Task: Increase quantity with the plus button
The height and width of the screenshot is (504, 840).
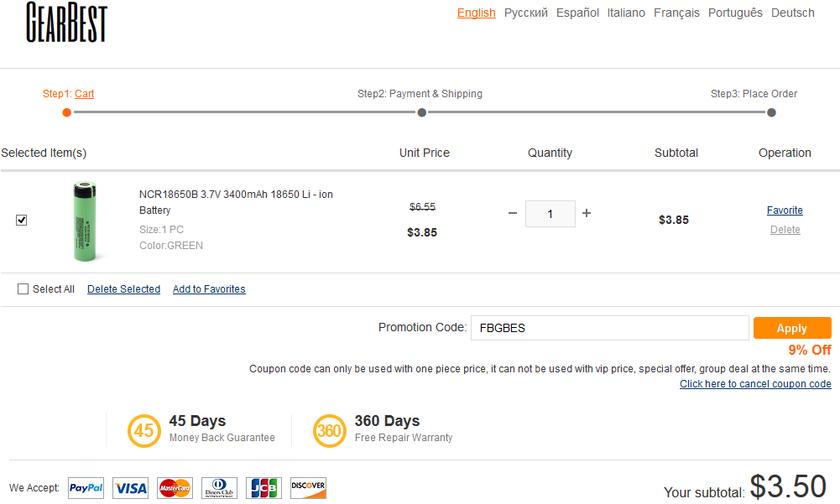Action: pyautogui.click(x=587, y=214)
